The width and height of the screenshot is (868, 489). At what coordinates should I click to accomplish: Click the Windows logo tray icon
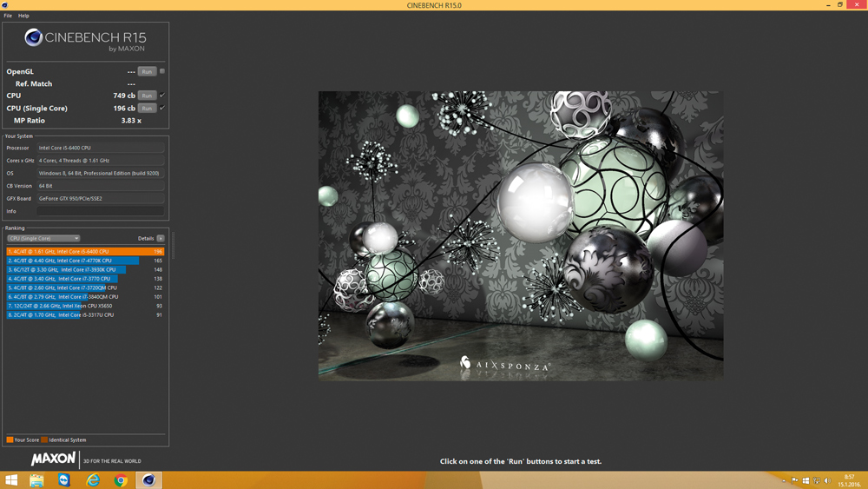806,480
